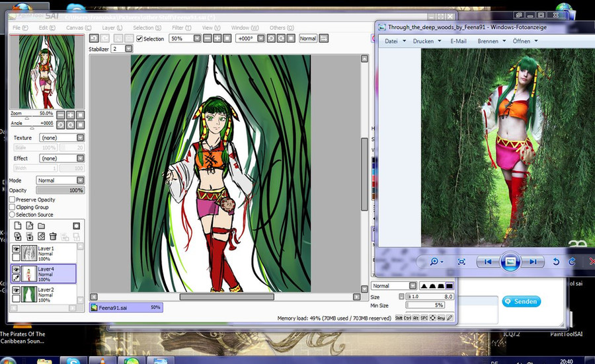Start slideshow in Fotoanzeige
595x364 pixels.
point(510,262)
